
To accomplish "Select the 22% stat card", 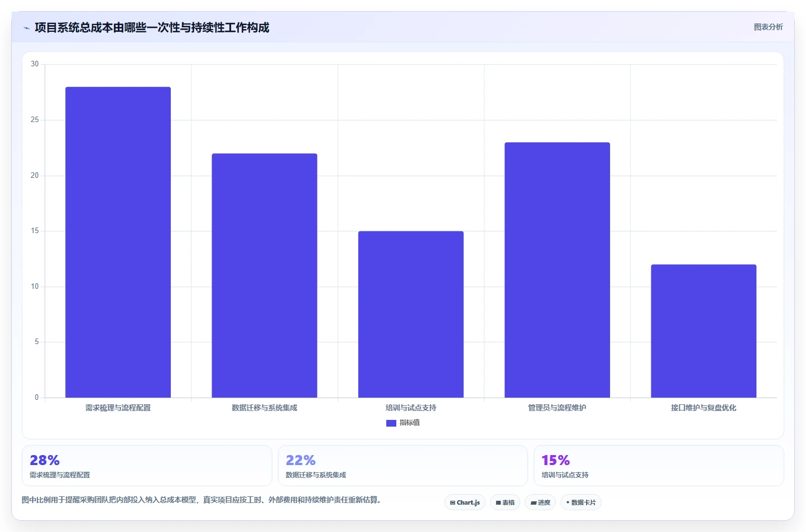I will [x=403, y=466].
